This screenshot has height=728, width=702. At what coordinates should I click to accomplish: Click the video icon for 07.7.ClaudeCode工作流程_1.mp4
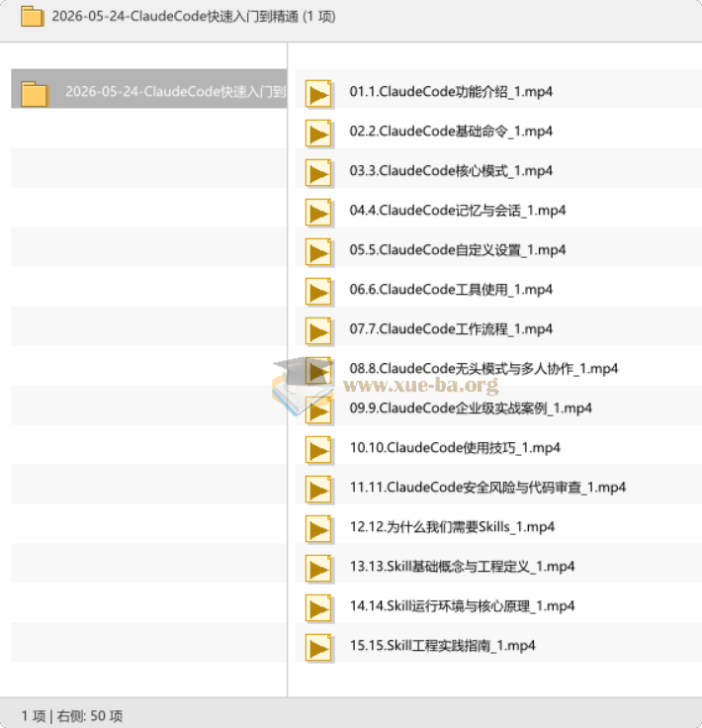[318, 331]
